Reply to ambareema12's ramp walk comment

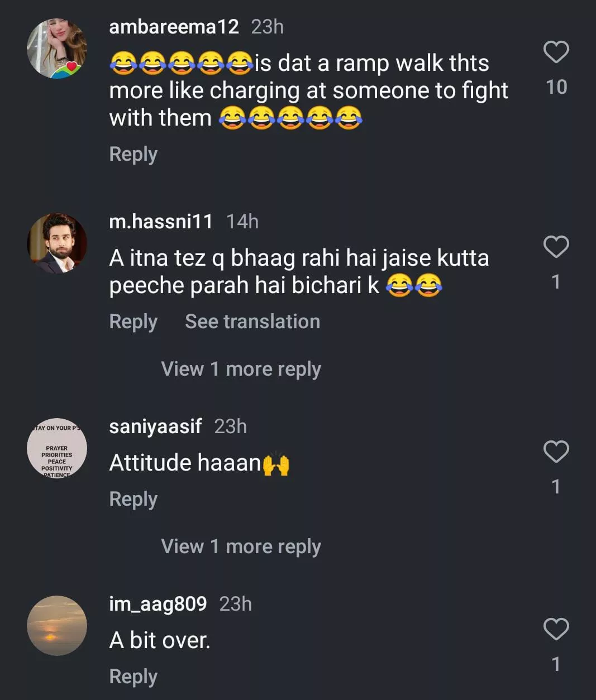click(133, 154)
